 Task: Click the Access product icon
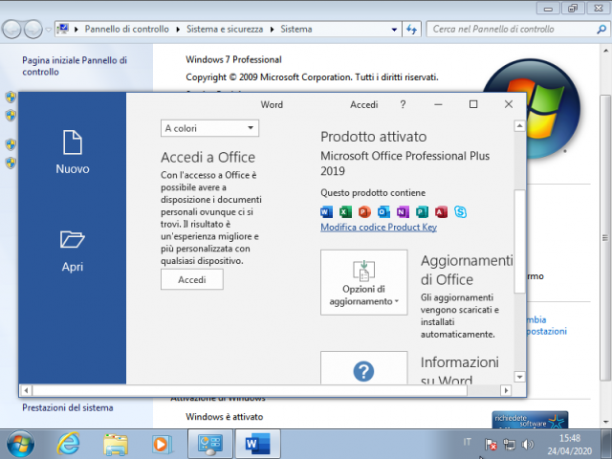point(441,212)
